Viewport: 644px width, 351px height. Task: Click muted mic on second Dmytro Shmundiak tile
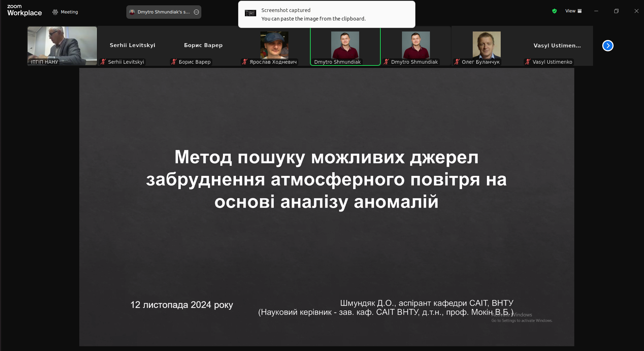(x=386, y=62)
